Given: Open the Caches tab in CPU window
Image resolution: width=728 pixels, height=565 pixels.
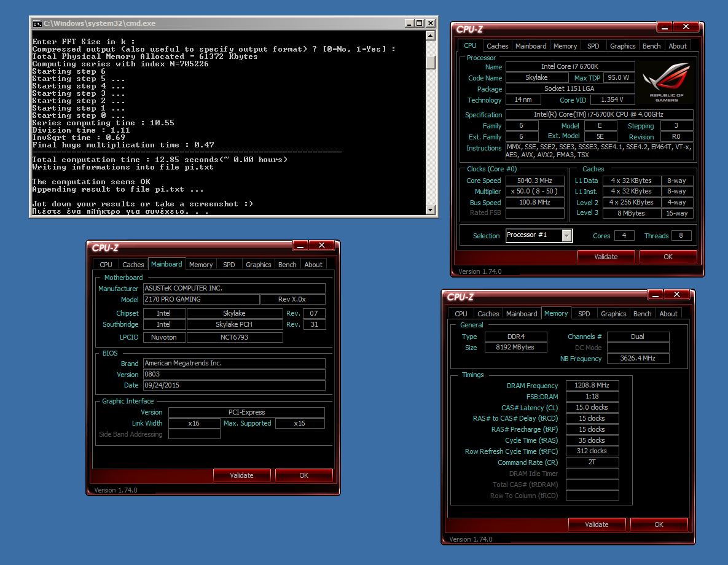Looking at the screenshot, I should tap(497, 46).
